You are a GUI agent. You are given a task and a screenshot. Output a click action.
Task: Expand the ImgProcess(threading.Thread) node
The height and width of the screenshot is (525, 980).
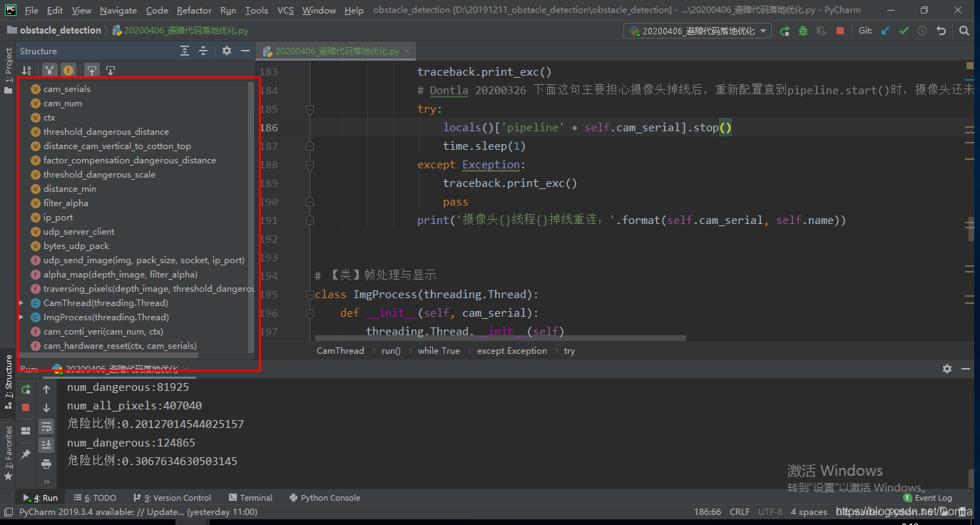22,317
